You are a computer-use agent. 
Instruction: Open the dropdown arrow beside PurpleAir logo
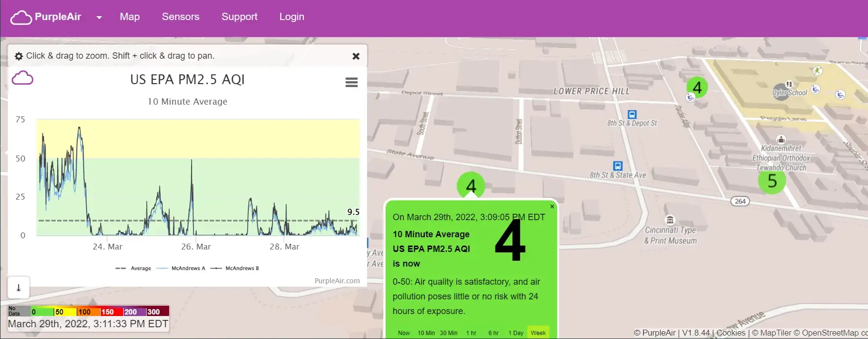(99, 17)
